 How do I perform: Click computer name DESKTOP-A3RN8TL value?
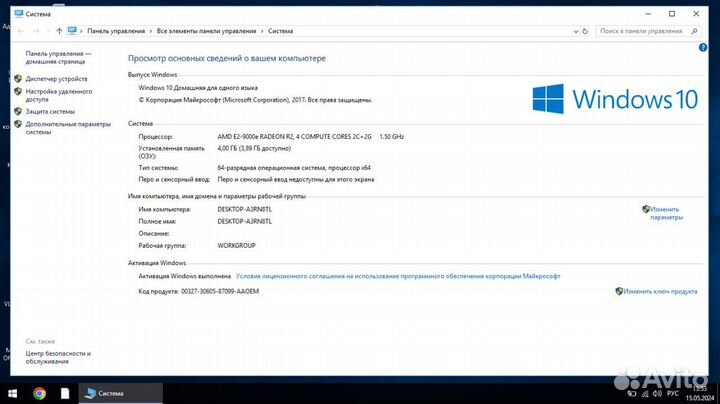pos(245,209)
